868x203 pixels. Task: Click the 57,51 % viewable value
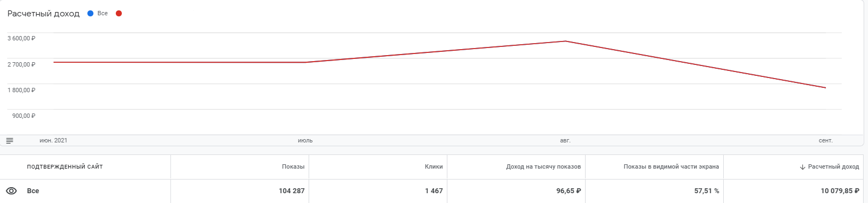(707, 191)
